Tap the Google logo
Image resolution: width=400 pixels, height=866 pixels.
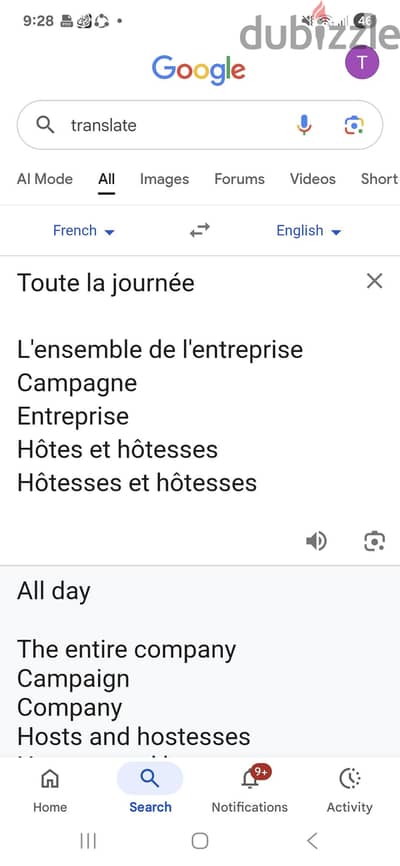pos(198,70)
